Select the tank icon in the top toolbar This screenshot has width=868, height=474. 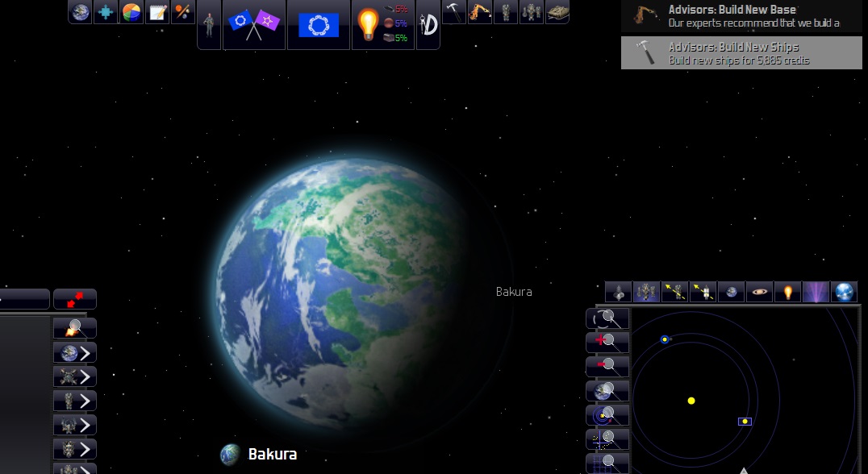point(558,12)
